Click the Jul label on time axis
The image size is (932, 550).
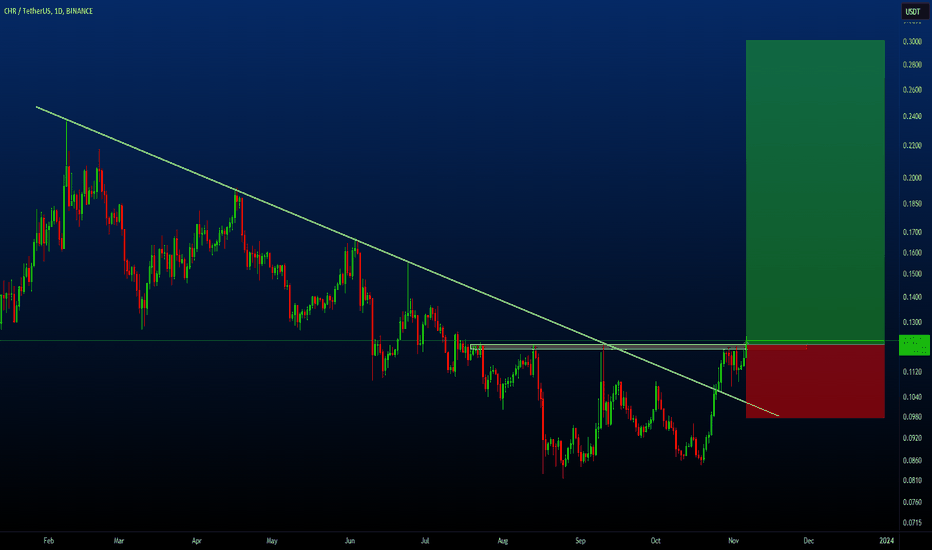(x=425, y=541)
